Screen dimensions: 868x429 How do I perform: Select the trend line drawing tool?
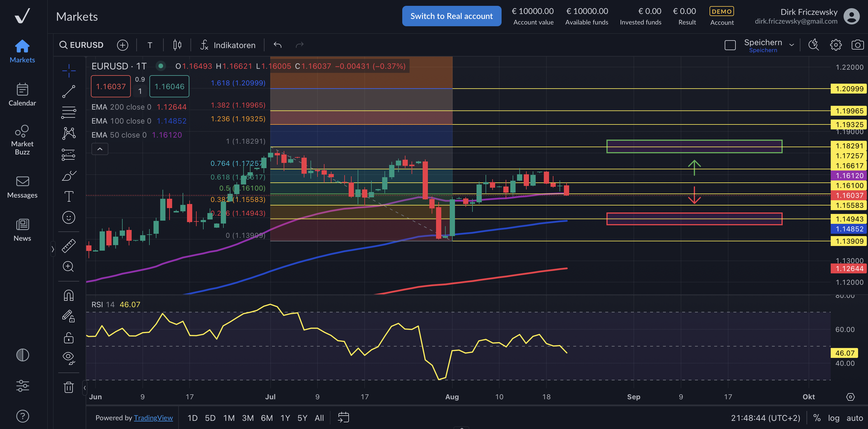pyautogui.click(x=69, y=92)
